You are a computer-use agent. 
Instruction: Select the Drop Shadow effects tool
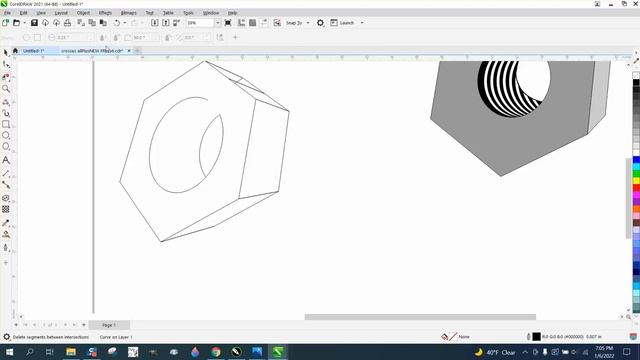(6, 198)
